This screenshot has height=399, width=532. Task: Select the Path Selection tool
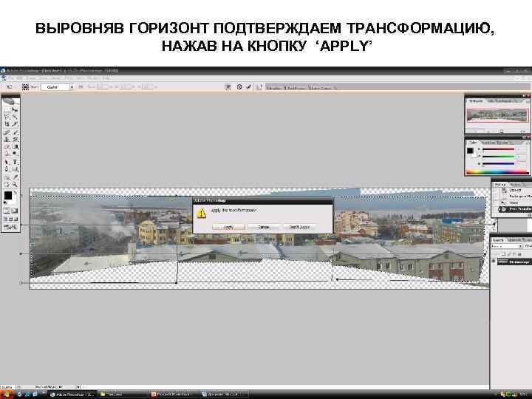pos(7,162)
